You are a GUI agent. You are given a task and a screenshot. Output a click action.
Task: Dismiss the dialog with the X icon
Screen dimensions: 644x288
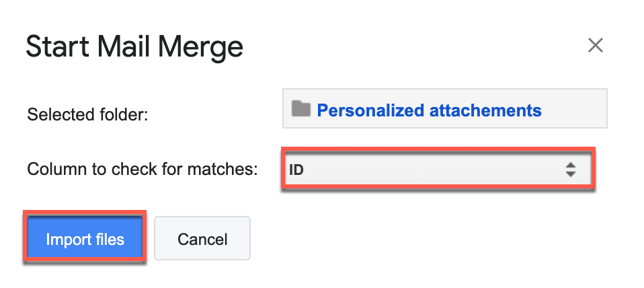click(595, 46)
